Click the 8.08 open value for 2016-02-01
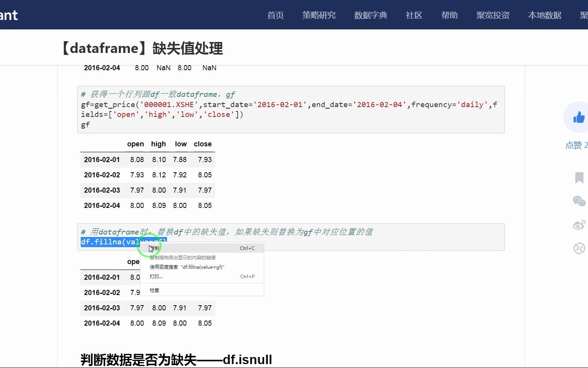Screen dimensions: 588x368 point(137,160)
